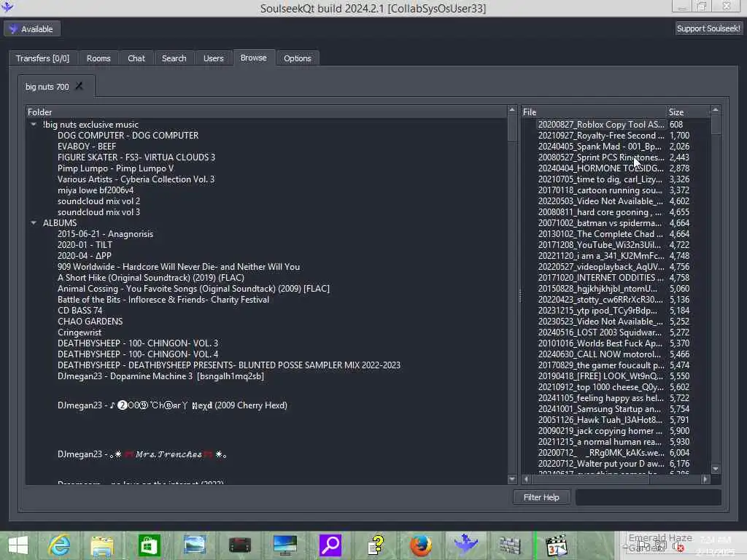The width and height of the screenshot is (747, 560).
Task: Click the Soulseek bird icon in title bar
Action: [7, 6]
